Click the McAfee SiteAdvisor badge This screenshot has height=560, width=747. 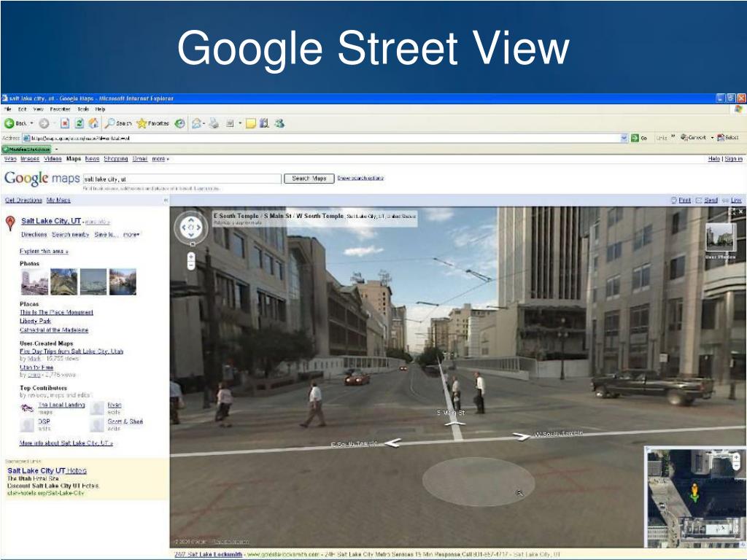pos(27,149)
